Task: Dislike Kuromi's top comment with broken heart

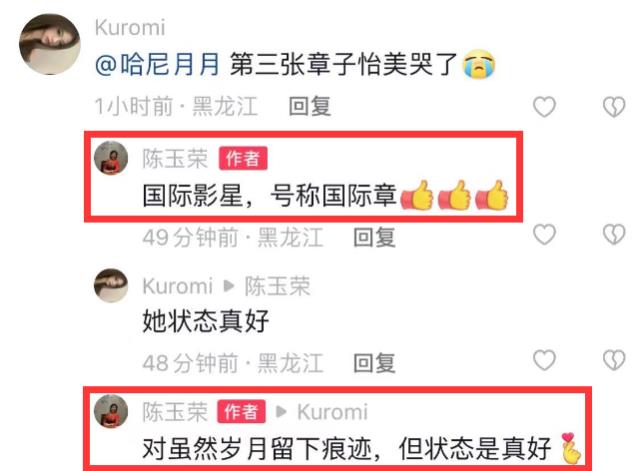Action: 614,107
